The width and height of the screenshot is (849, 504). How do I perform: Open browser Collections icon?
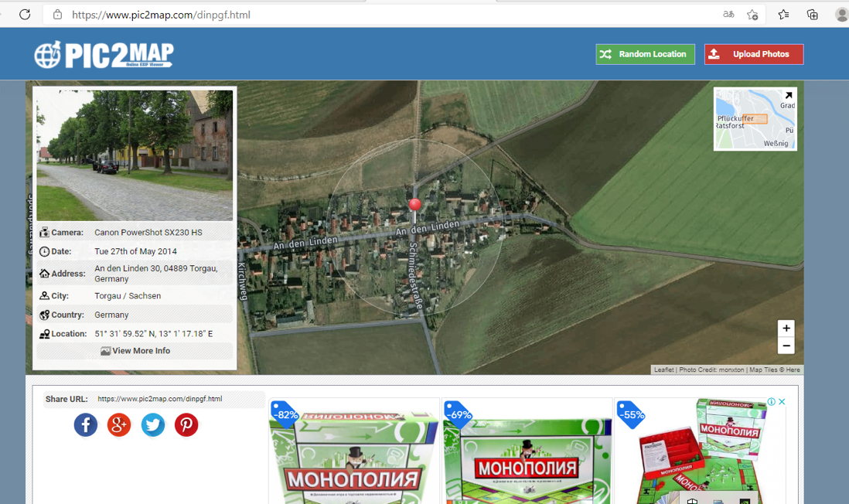(812, 15)
